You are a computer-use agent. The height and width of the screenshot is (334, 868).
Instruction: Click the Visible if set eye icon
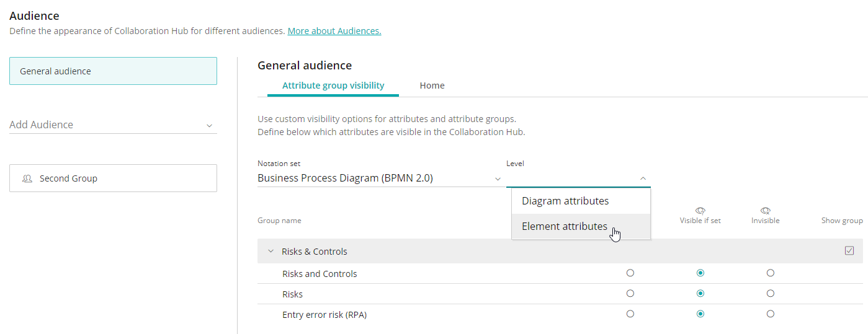point(700,211)
